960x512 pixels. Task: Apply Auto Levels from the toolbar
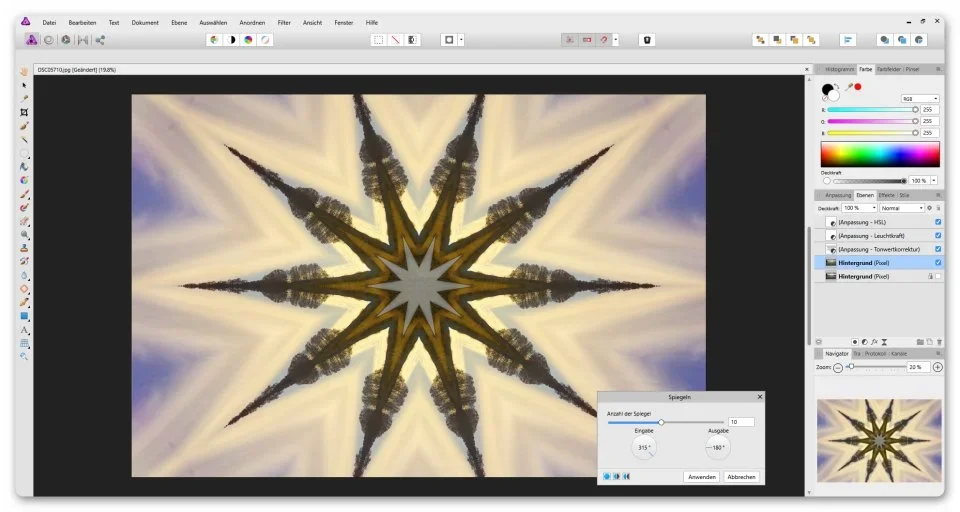214,40
